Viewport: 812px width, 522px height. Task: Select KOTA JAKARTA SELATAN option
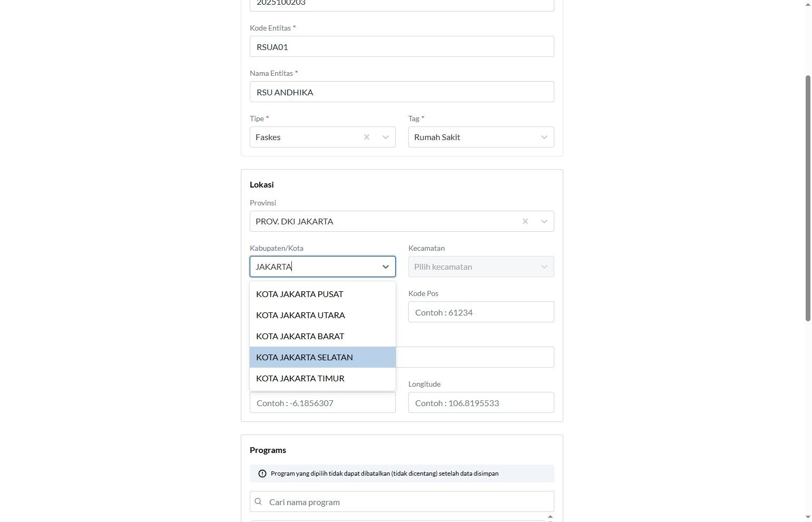tap(322, 357)
